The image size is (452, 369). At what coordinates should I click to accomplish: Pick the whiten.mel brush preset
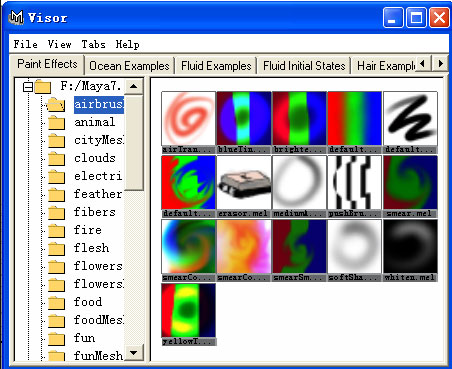(x=410, y=247)
